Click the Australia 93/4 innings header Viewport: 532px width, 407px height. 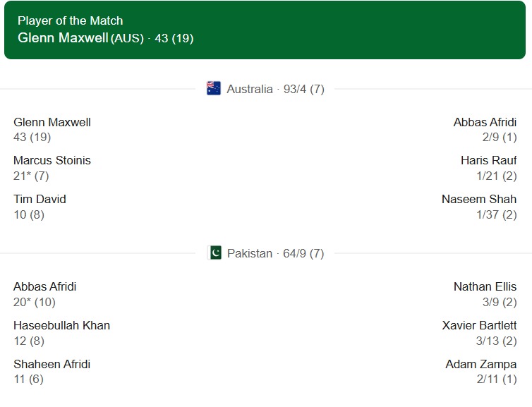275,89
